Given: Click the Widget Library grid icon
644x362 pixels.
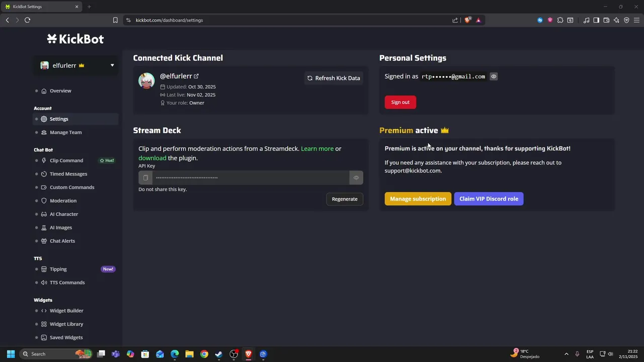Looking at the screenshot, I should (x=44, y=324).
